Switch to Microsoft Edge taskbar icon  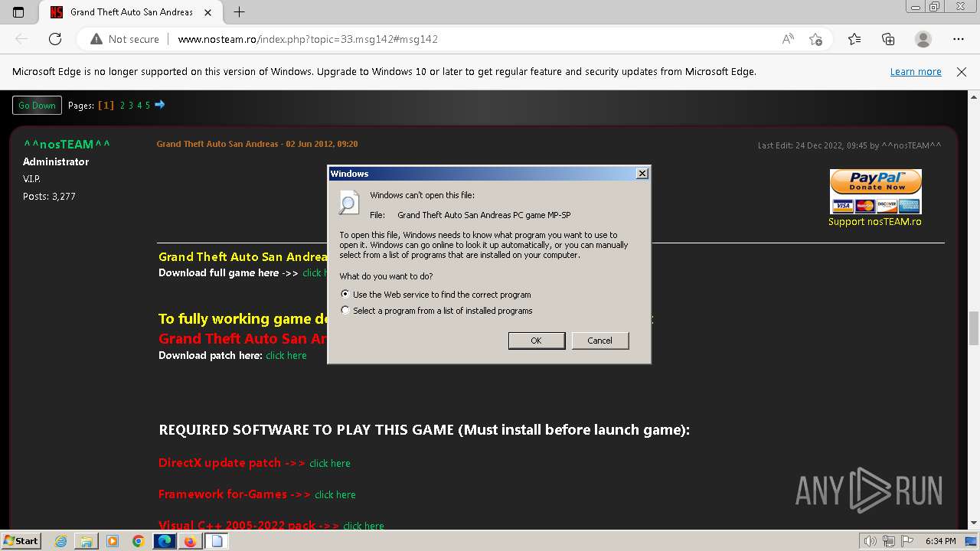click(x=164, y=541)
